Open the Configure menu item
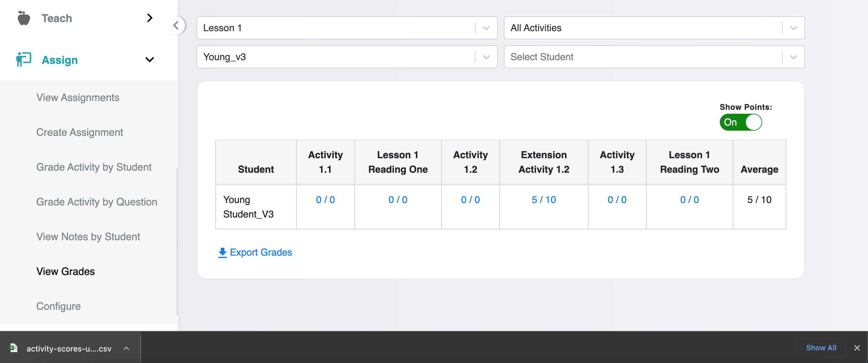Screen dimensions: 868x363 click(x=59, y=306)
